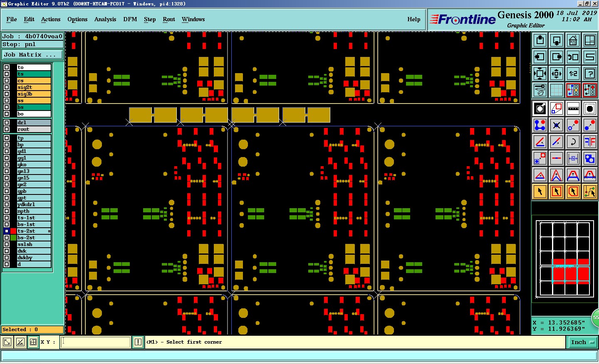The height and width of the screenshot is (364, 599).
Task: Click the dimension measurement icon with number 4
Action: pyautogui.click(x=573, y=158)
